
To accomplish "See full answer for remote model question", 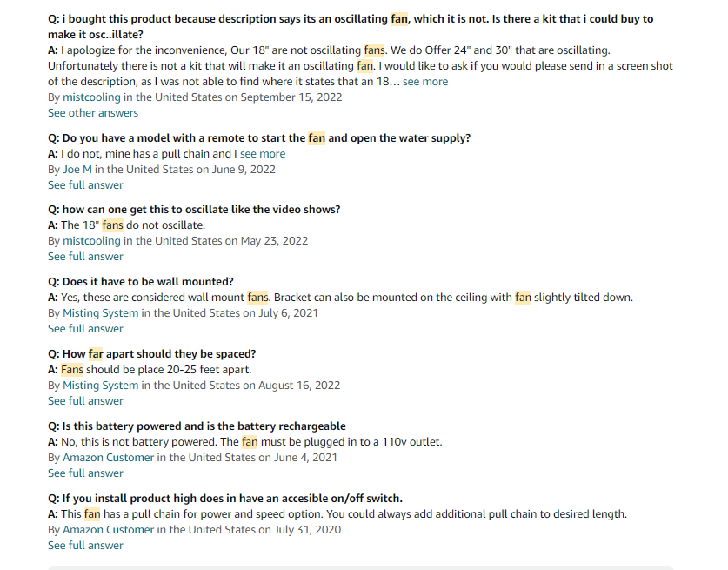I will point(85,185).
